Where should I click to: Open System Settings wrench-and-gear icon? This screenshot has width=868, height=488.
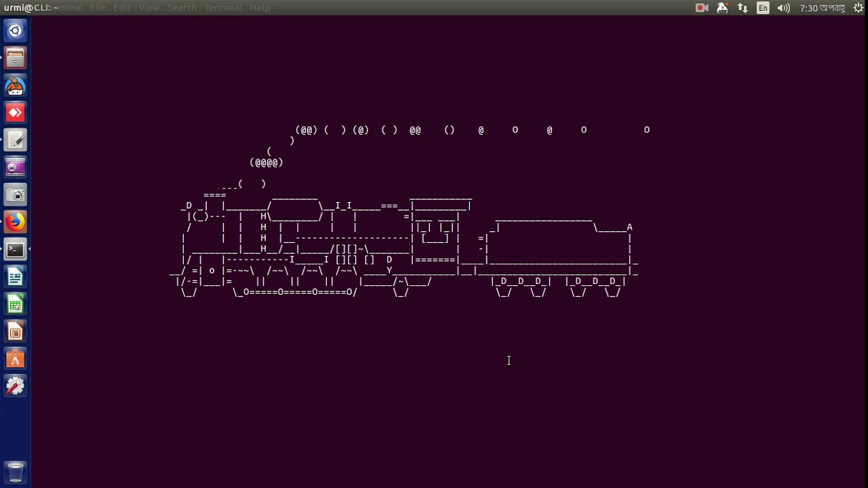click(x=15, y=386)
